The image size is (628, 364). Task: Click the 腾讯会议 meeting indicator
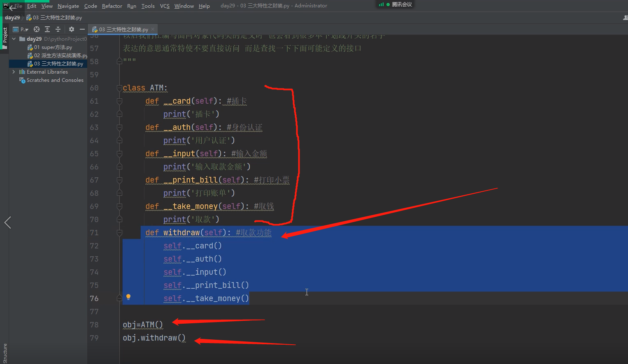395,5
